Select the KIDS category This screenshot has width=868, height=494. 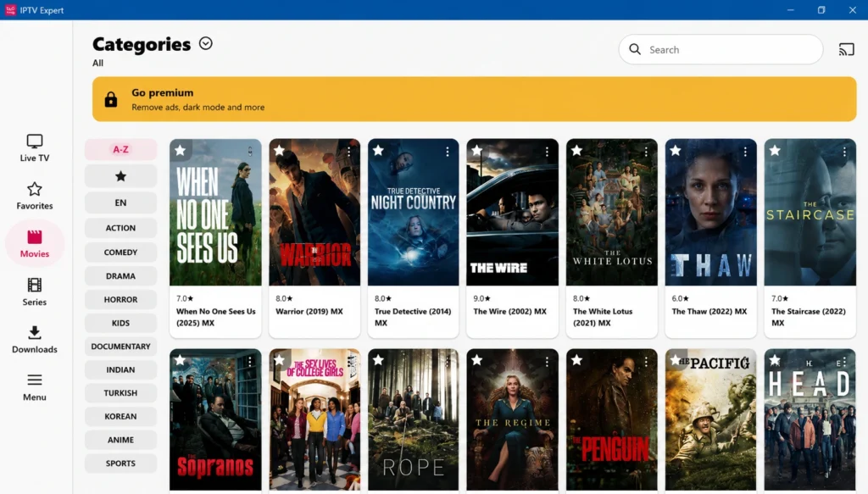click(120, 323)
